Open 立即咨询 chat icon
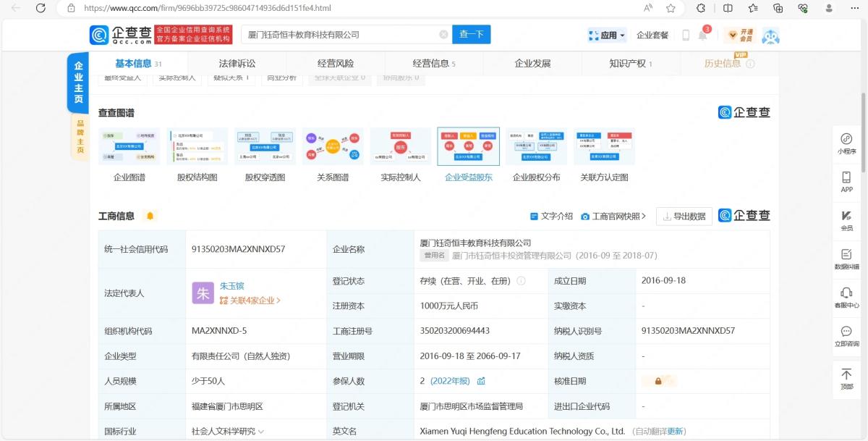The image size is (868, 441). [x=846, y=335]
